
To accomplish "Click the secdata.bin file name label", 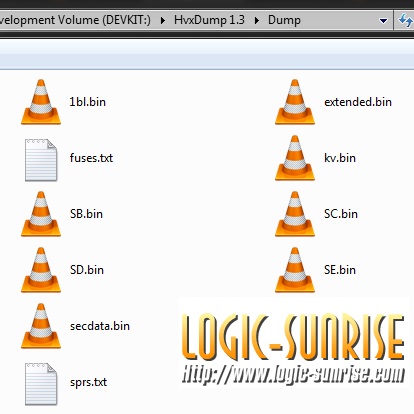I will 100,326.
